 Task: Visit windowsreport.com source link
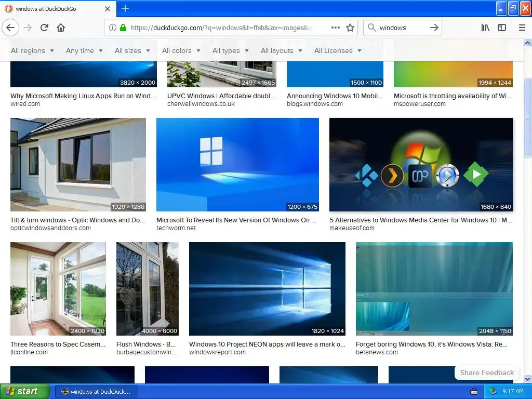217,352
